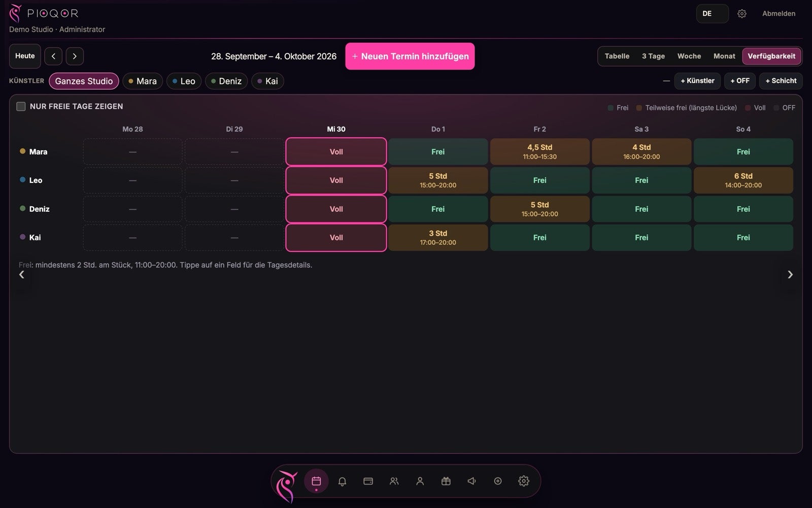Screen dimensions: 812x508
Task: Click Pioqor bird logo in bottom dock
Action: tap(287, 486)
